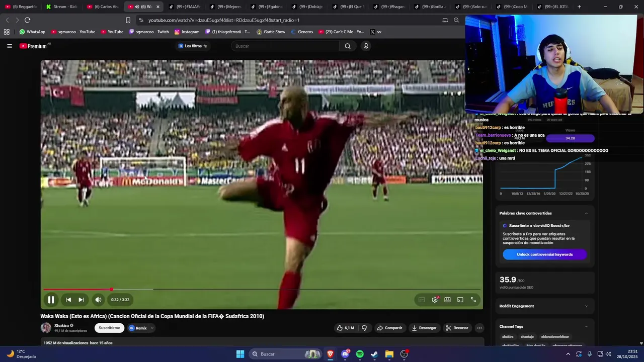
Task: Switch to the EL JOTA TikTok tab
Action: [x=553, y=7]
